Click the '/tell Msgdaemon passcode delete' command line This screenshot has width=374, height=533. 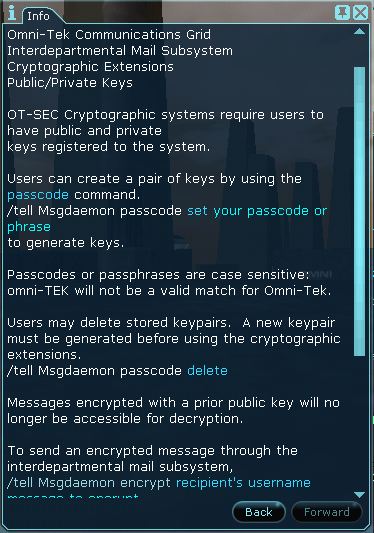[117, 371]
